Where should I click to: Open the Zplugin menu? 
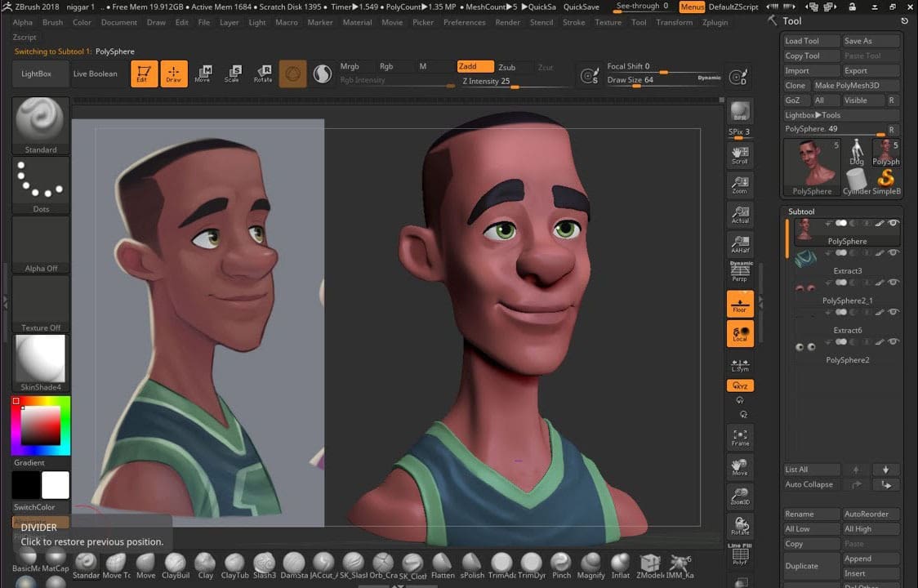click(x=715, y=22)
